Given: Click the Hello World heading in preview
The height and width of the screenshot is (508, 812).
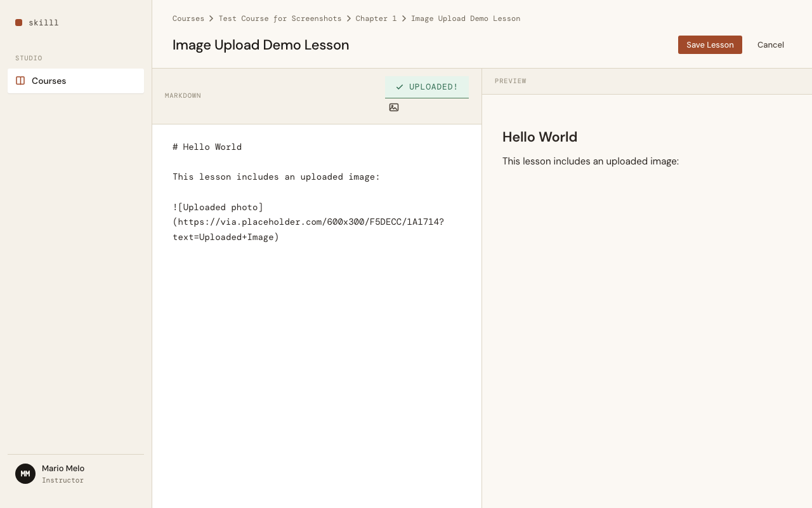Looking at the screenshot, I should pyautogui.click(x=540, y=137).
